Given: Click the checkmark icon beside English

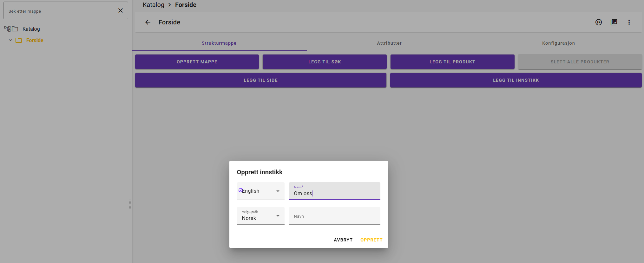Looking at the screenshot, I should [x=240, y=190].
